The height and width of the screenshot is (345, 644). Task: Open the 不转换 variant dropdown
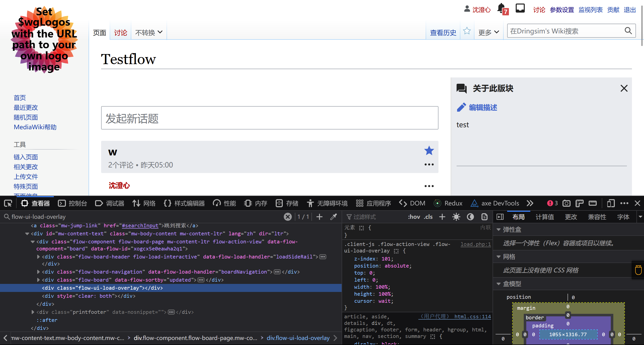[149, 32]
